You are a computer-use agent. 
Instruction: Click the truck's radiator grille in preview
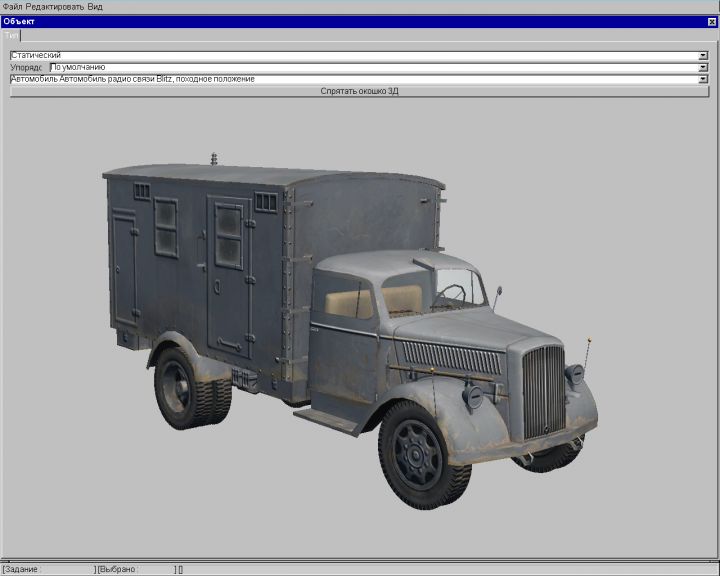543,392
